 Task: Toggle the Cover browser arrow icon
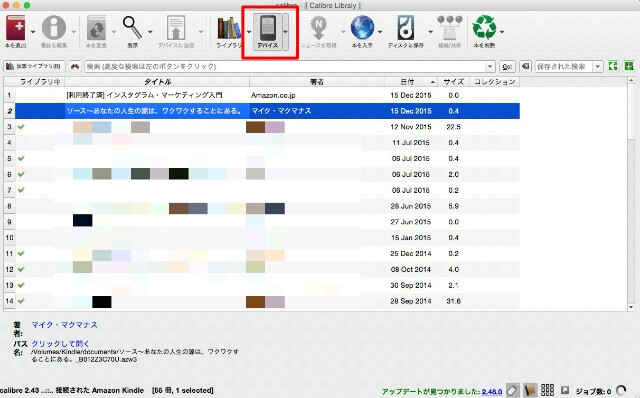(x=565, y=390)
